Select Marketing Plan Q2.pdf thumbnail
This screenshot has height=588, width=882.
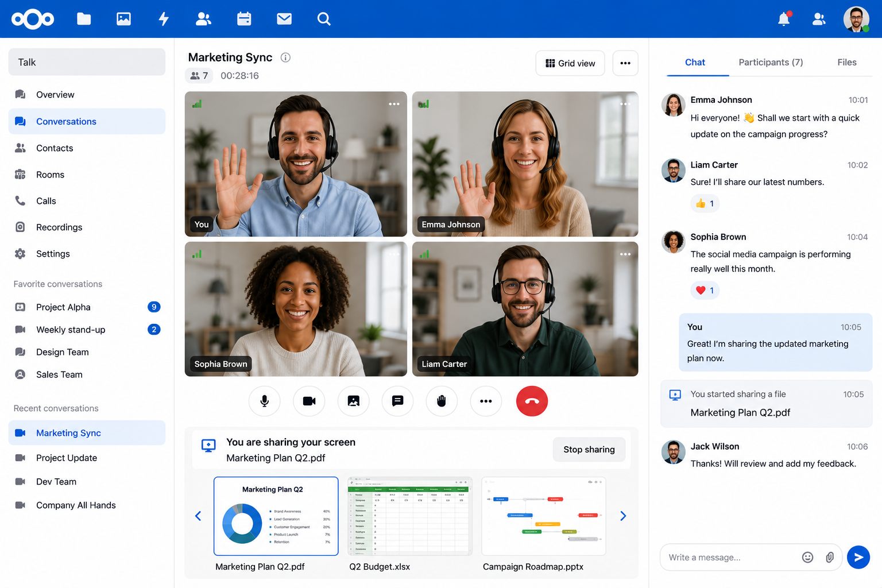click(x=276, y=516)
